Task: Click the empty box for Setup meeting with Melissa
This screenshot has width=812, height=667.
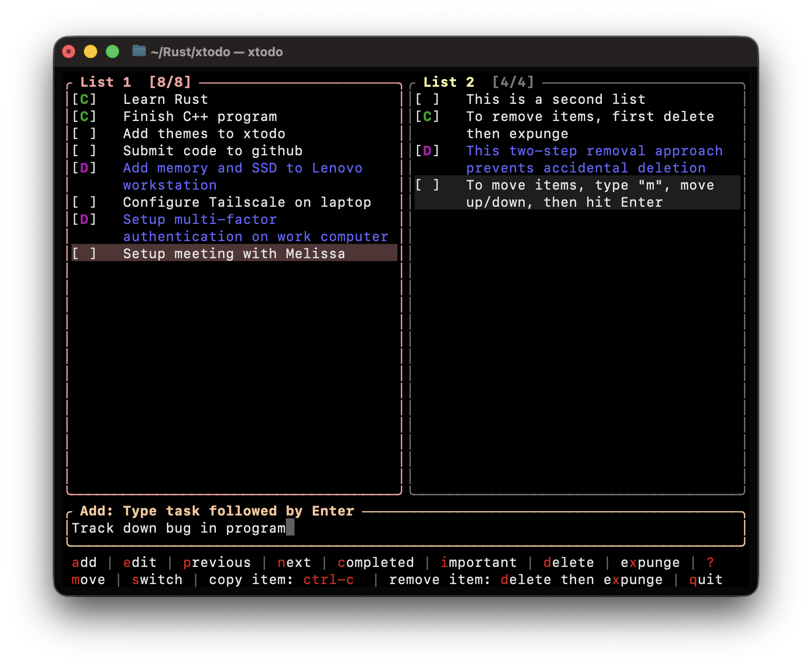Action: [84, 253]
